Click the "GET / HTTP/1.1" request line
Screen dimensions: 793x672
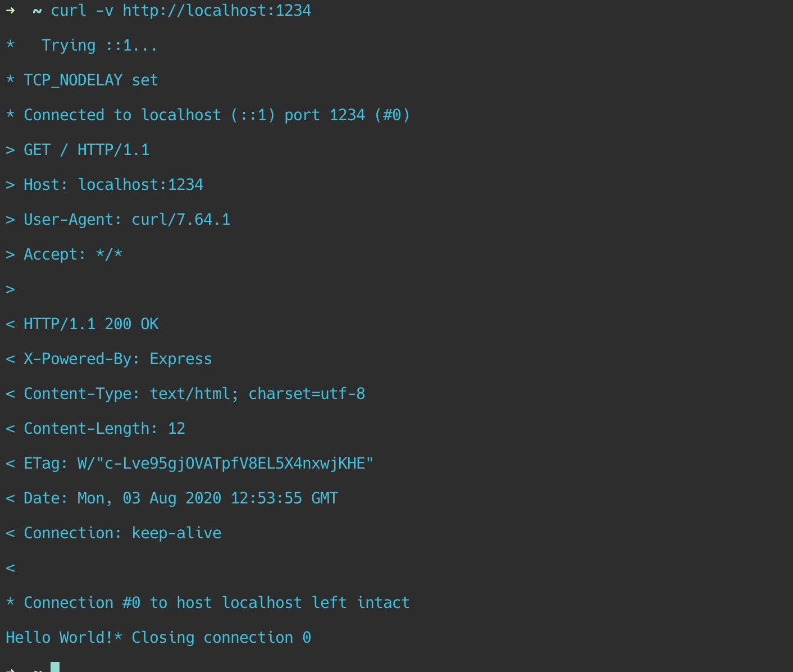tap(86, 150)
